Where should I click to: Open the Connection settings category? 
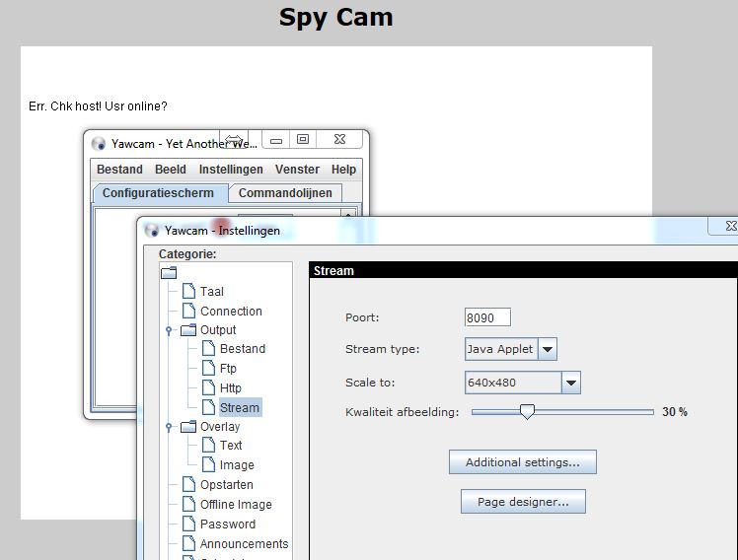tap(231, 312)
